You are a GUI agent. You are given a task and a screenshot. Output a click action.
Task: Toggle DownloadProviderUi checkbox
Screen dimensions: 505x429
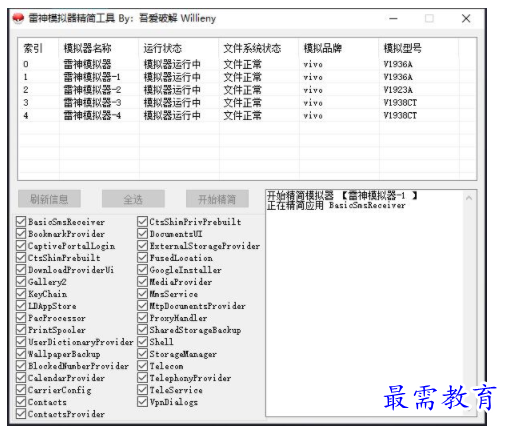point(21,270)
